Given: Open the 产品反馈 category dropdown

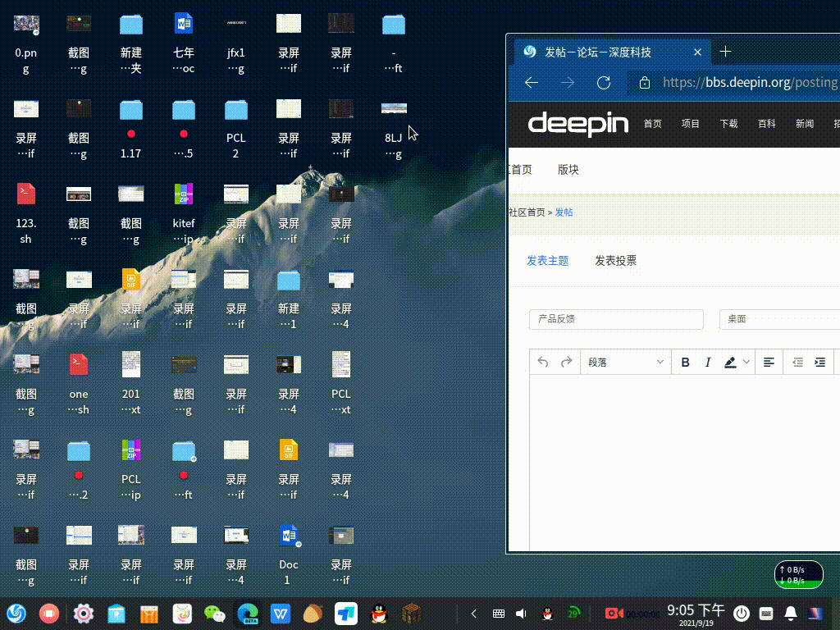Looking at the screenshot, I should coord(616,319).
